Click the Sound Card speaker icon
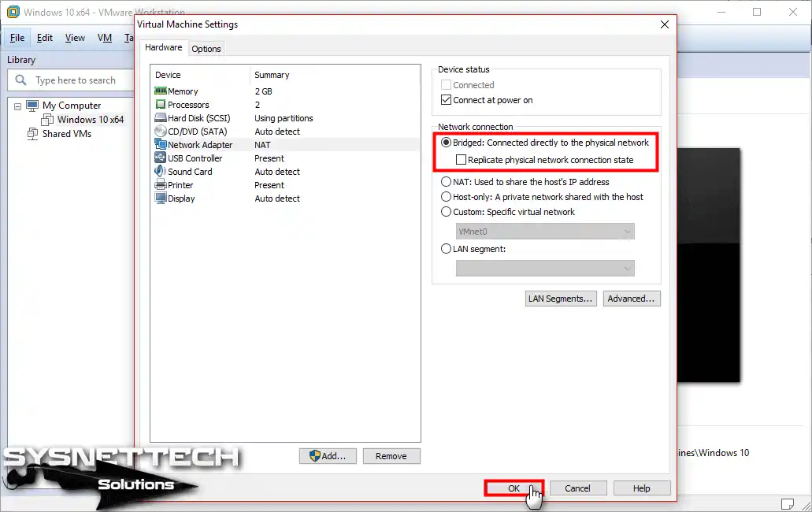 161,172
